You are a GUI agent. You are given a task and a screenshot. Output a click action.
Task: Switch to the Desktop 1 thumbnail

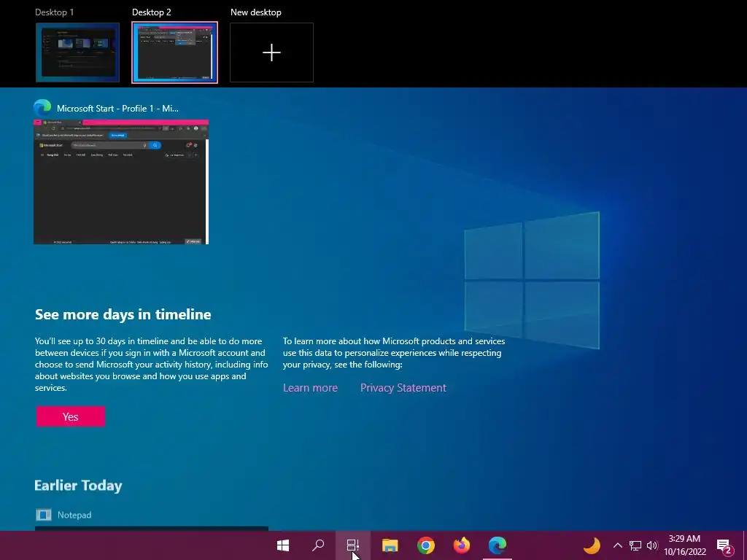77,52
